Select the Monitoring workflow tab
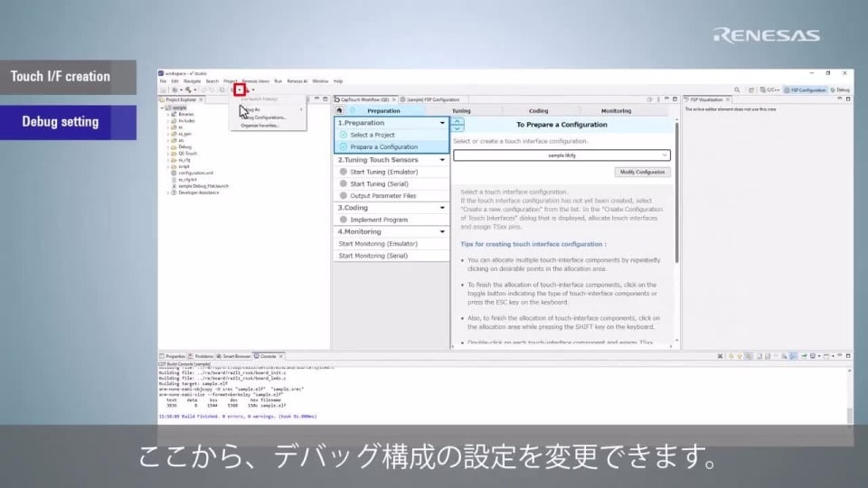 tap(616, 110)
